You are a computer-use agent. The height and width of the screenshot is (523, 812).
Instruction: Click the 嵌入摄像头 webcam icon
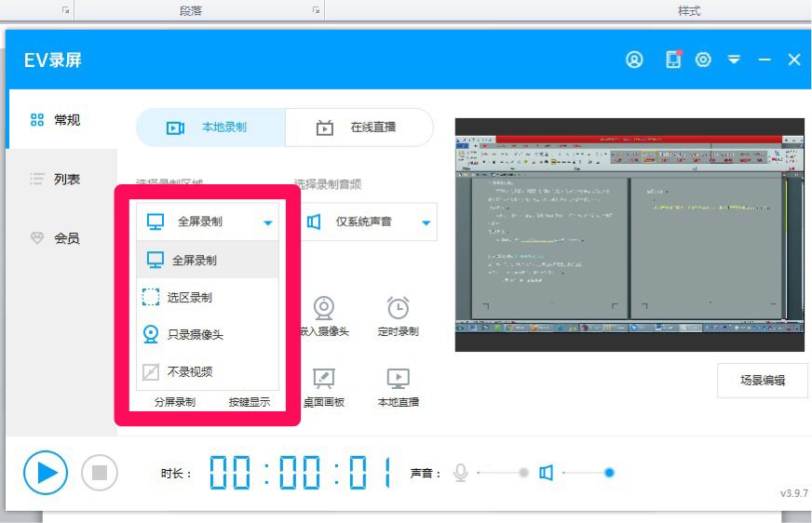point(324,308)
